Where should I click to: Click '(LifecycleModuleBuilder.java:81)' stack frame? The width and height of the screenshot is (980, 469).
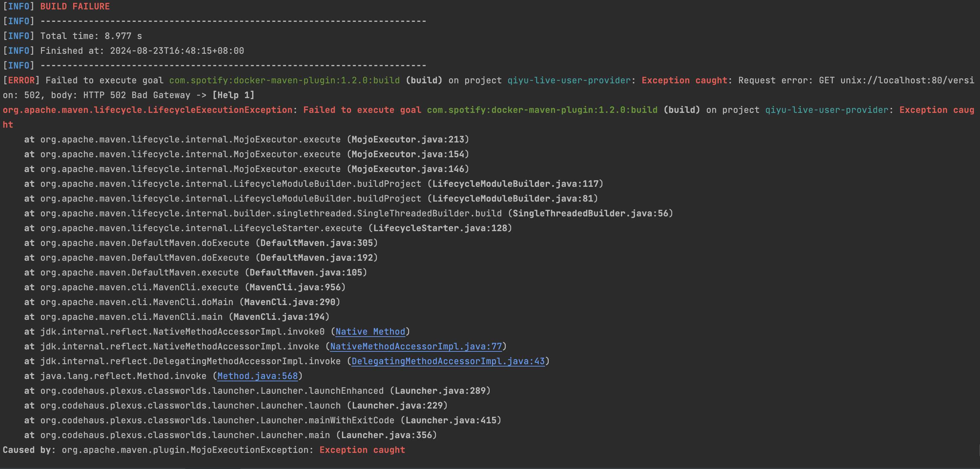(x=513, y=199)
